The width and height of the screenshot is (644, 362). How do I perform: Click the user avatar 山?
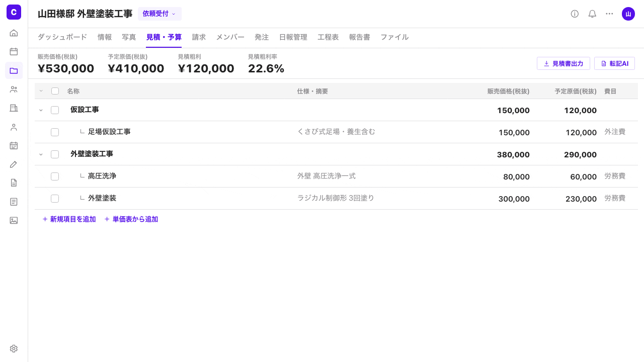628,14
